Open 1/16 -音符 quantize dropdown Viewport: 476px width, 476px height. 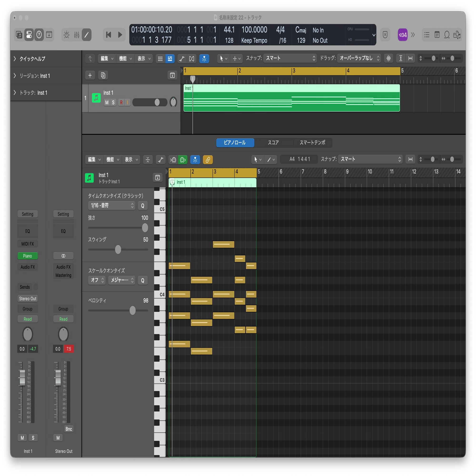112,205
